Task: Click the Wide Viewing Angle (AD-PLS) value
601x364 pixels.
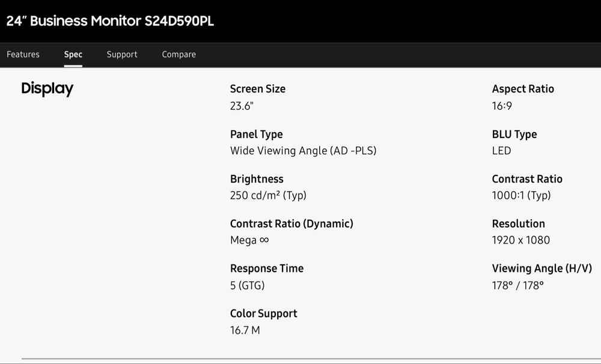Action: [x=303, y=151]
